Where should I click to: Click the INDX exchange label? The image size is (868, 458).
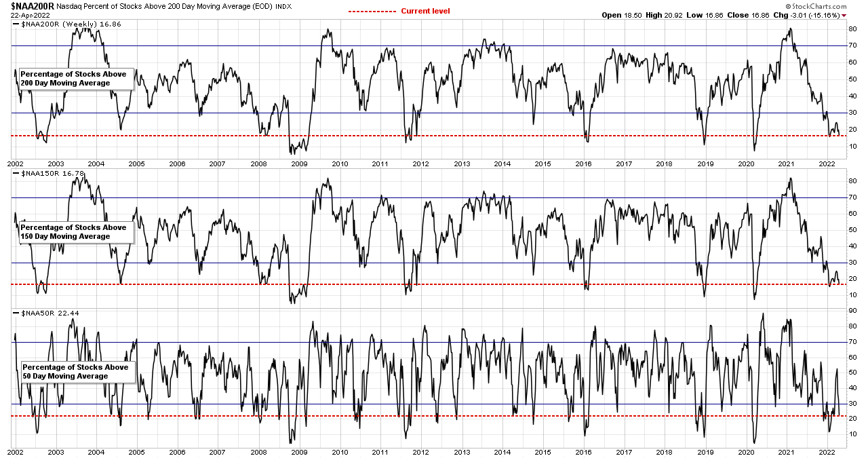pyautogui.click(x=283, y=6)
